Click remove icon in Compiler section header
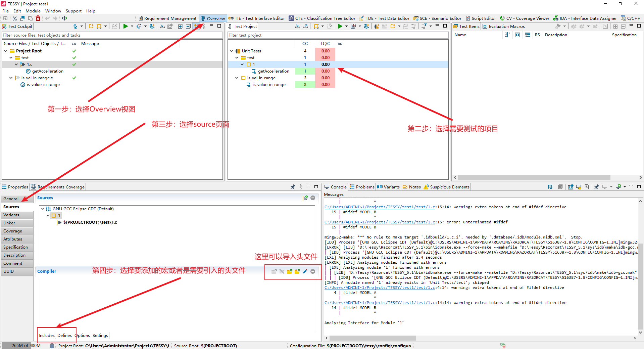This screenshot has height=349, width=644. (x=313, y=271)
